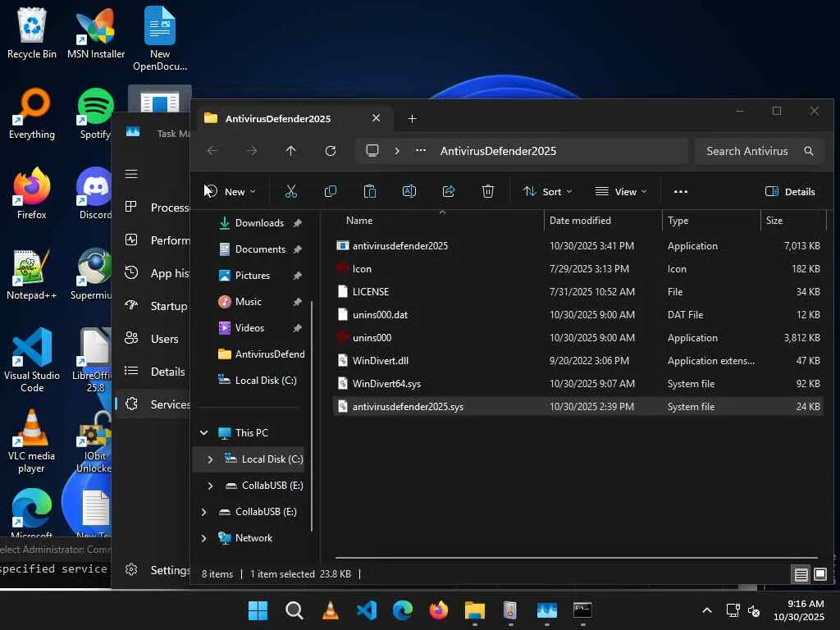This screenshot has height=630, width=840.
Task: Click the Copy icon in Explorer toolbar
Action: [331, 191]
